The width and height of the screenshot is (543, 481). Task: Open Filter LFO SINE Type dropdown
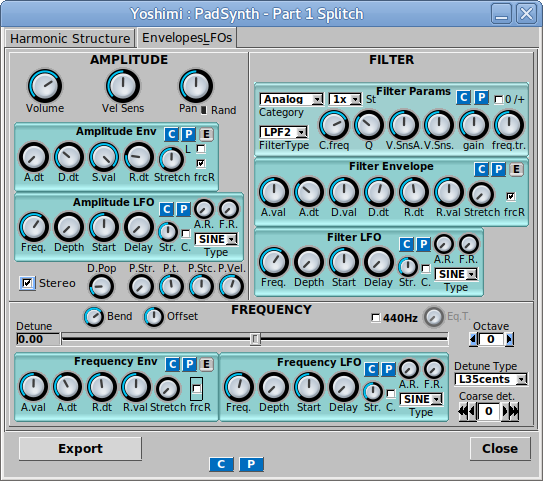[456, 274]
